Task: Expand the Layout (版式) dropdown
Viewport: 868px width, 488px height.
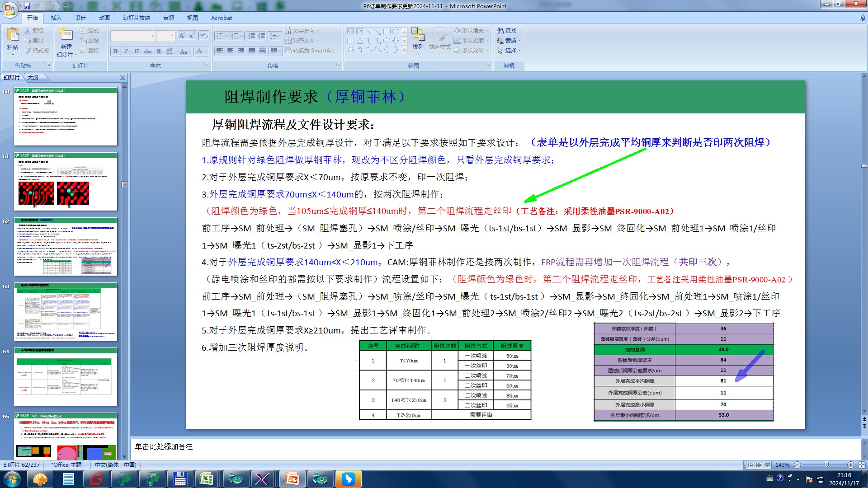Action: pos(93,30)
